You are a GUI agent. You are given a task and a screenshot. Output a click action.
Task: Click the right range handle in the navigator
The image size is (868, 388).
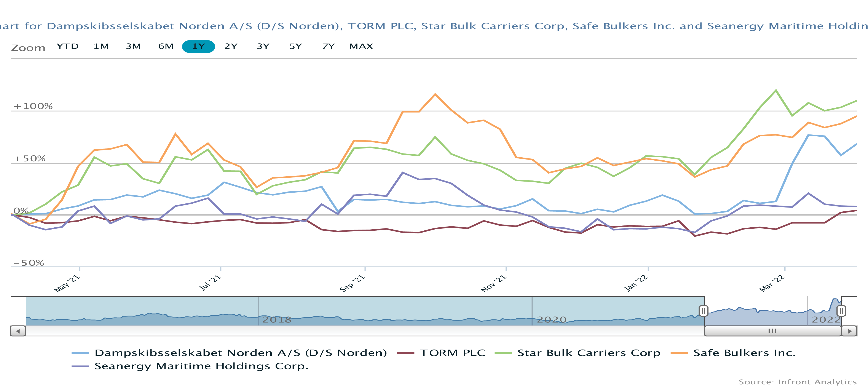(x=841, y=310)
